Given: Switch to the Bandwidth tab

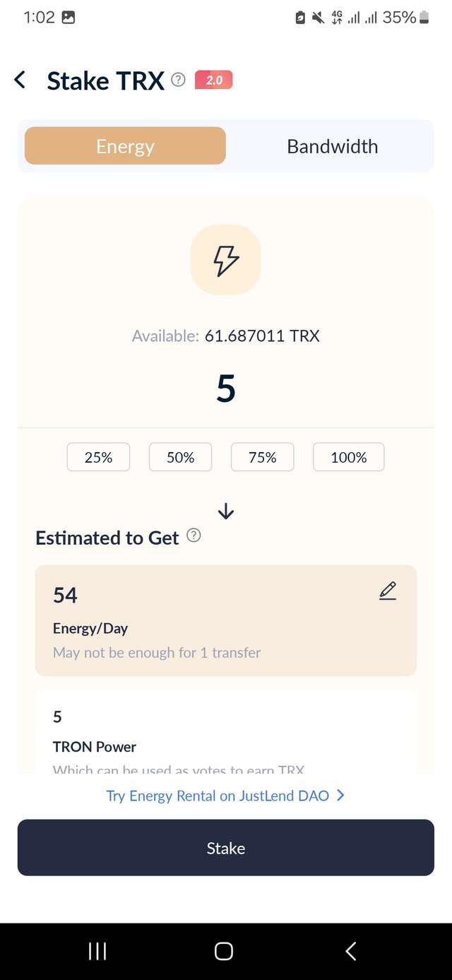Looking at the screenshot, I should point(332,146).
